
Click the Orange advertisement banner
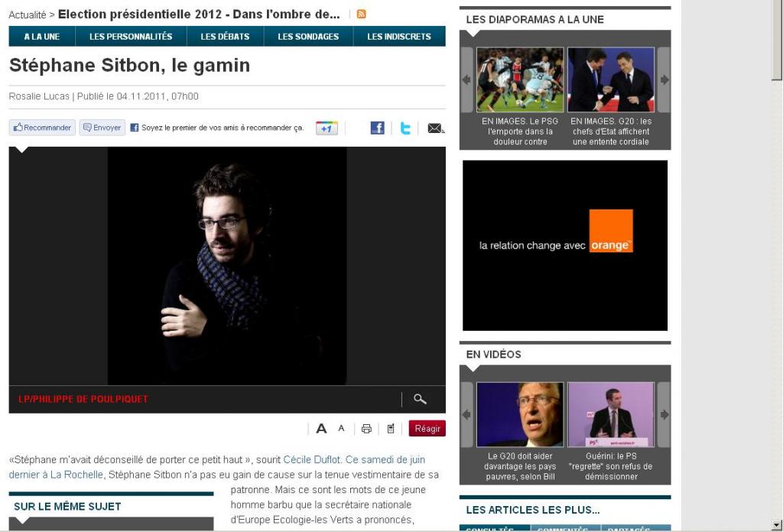(x=565, y=245)
